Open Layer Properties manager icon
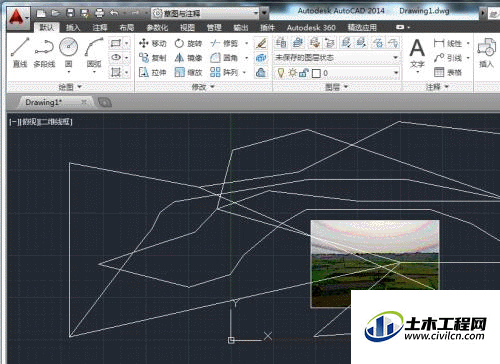The width and height of the screenshot is (500, 364). (x=281, y=43)
